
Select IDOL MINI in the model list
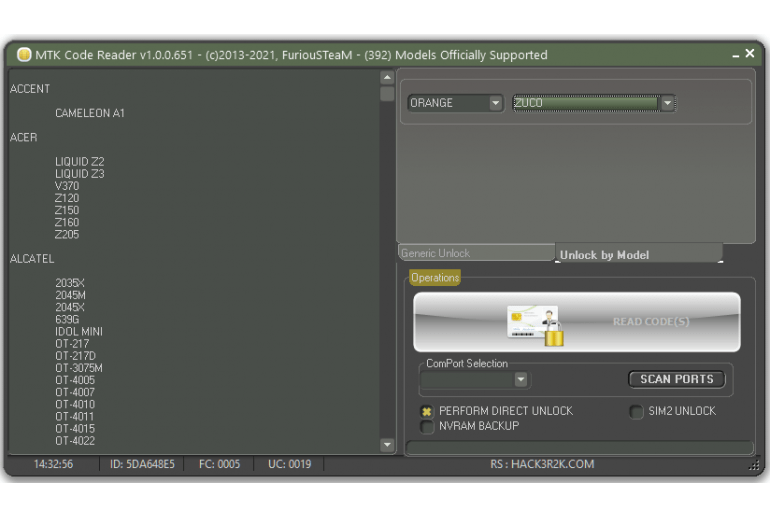tap(79, 332)
